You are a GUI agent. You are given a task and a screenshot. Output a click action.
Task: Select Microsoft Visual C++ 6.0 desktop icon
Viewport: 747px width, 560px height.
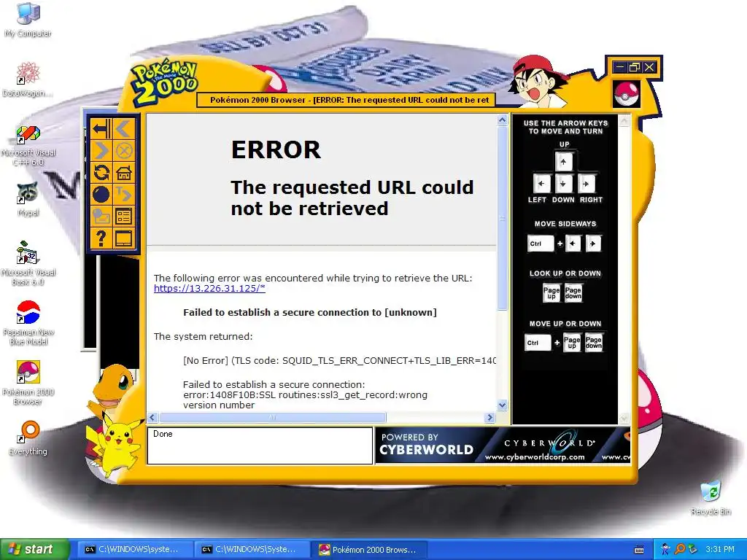click(x=28, y=146)
